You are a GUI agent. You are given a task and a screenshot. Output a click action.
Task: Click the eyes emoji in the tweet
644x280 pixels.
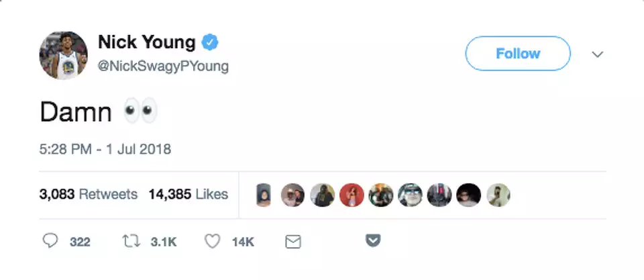click(x=140, y=111)
